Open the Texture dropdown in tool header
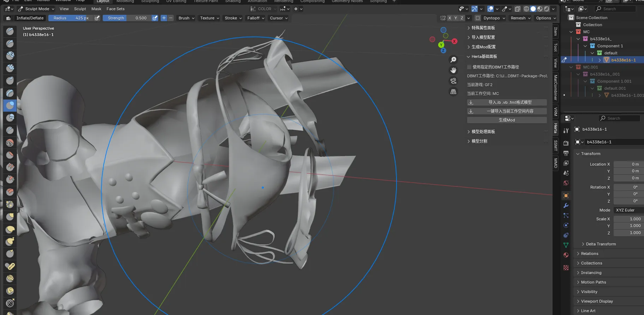Viewport: 644px width, 315px height. pyautogui.click(x=210, y=18)
